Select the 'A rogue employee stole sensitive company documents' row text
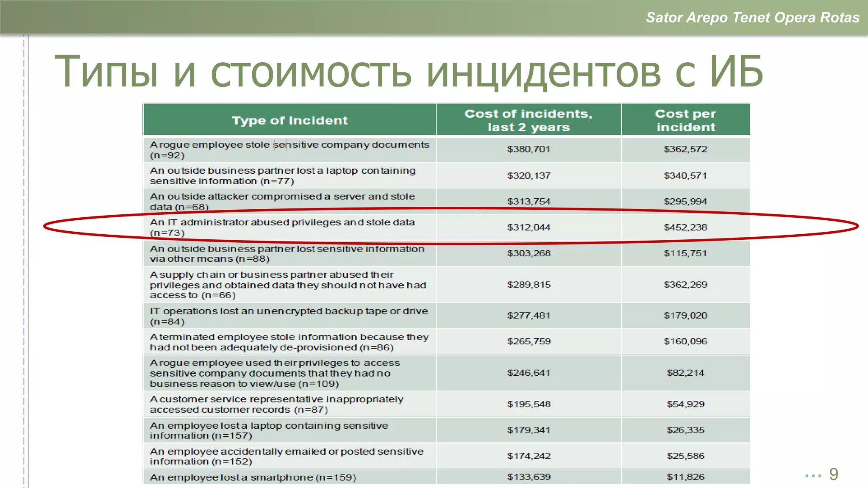Screen dimensions: 868x488 (289, 150)
